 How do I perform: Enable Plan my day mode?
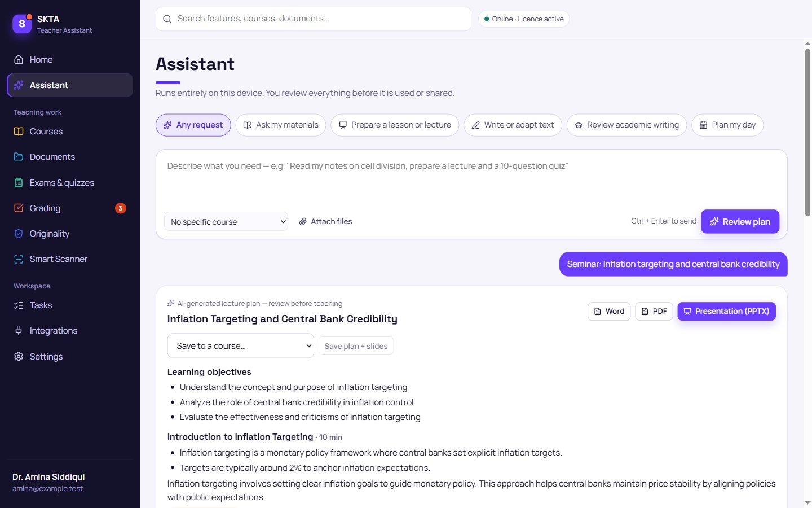[x=727, y=125]
